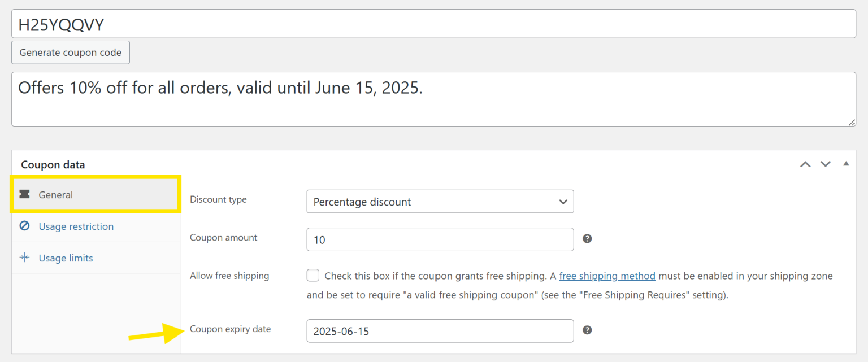868x362 pixels.
Task: Click the General tab's ticket icon
Action: coord(24,194)
